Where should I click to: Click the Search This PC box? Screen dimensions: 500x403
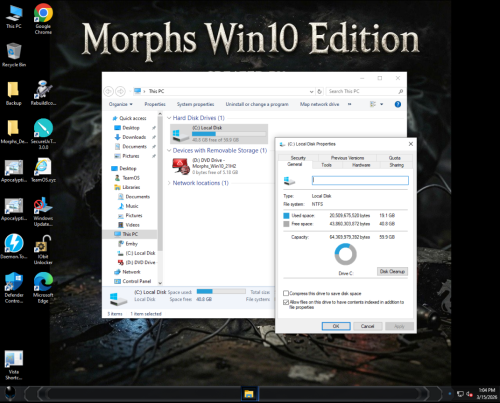click(x=365, y=91)
